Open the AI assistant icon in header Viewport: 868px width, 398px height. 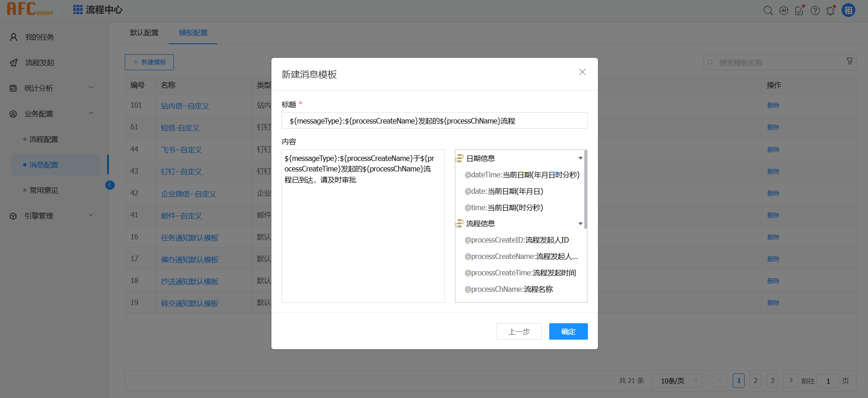tap(783, 10)
